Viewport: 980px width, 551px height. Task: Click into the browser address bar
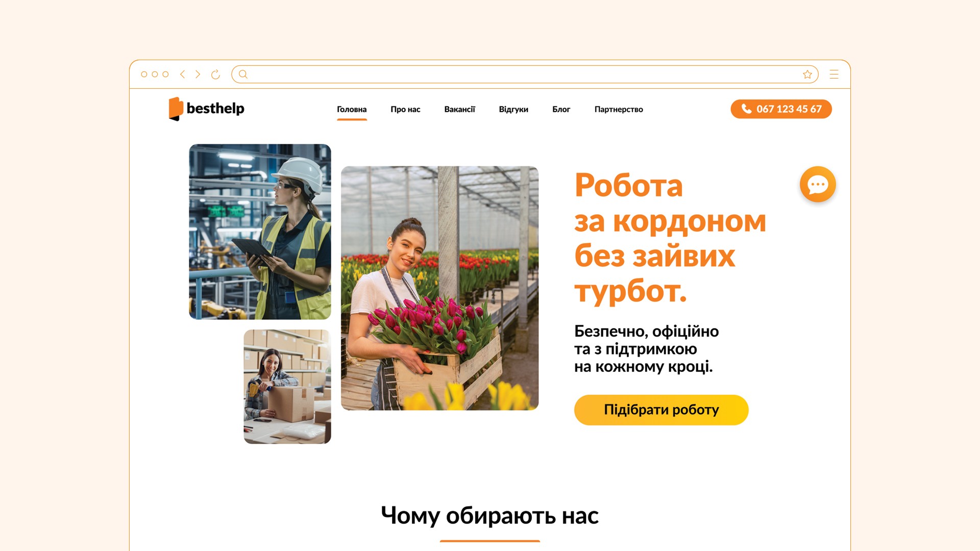coord(525,74)
